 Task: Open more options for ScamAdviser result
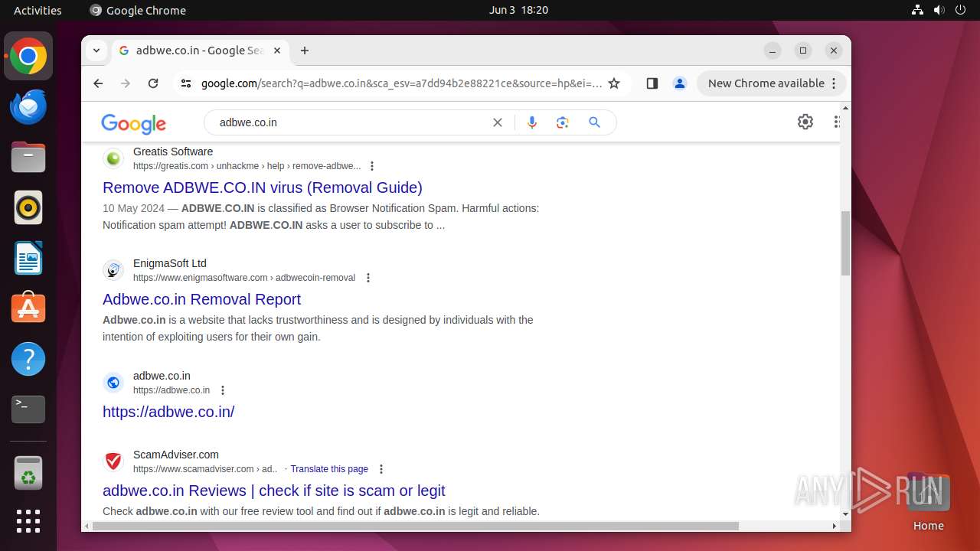pos(381,469)
